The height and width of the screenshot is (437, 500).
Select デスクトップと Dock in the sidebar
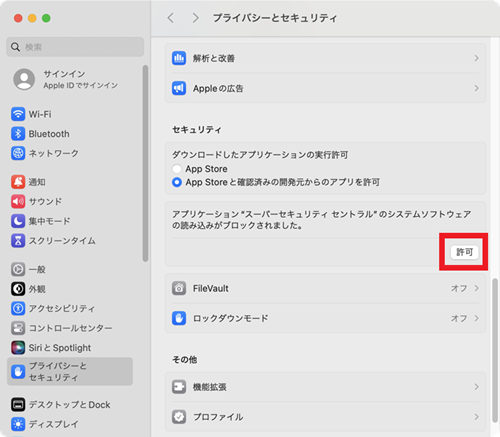coord(69,405)
